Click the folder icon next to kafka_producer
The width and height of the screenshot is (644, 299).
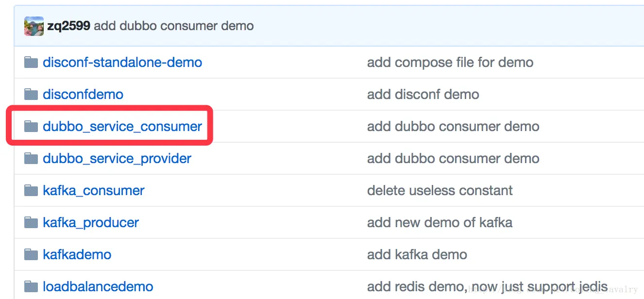click(31, 223)
